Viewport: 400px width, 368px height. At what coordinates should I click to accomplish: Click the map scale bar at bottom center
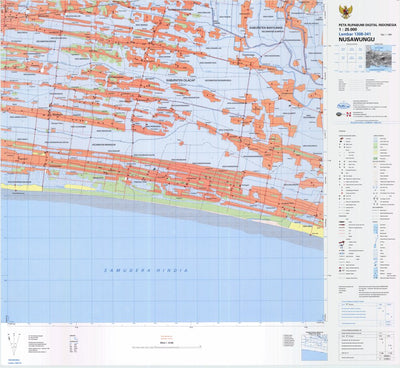[x=167, y=347]
